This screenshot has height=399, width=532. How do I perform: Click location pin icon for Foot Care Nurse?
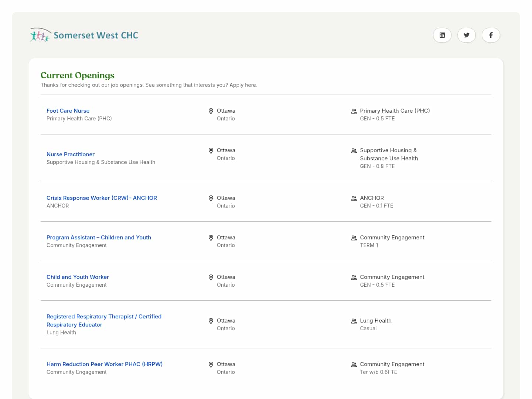(211, 111)
